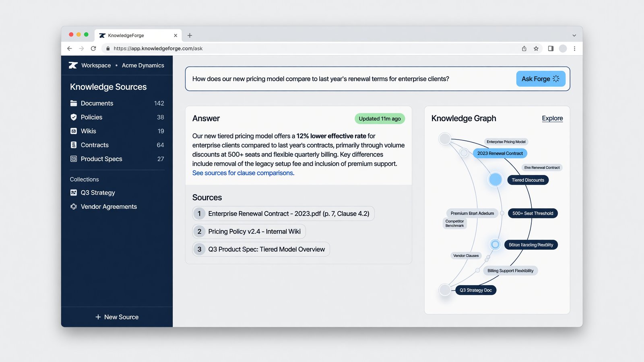644x362 pixels.
Task: Click the Acme Dynamics workspace name
Action: (x=143, y=65)
